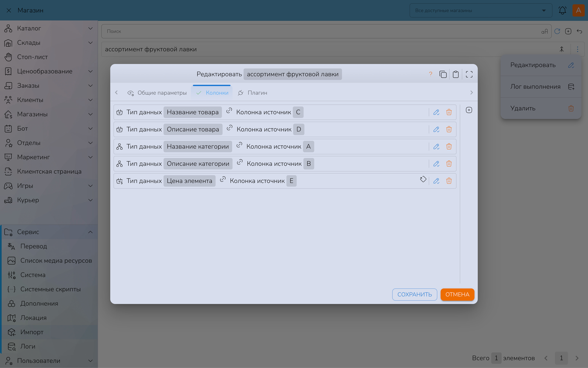Expand the Магазины menu section

[49, 114]
